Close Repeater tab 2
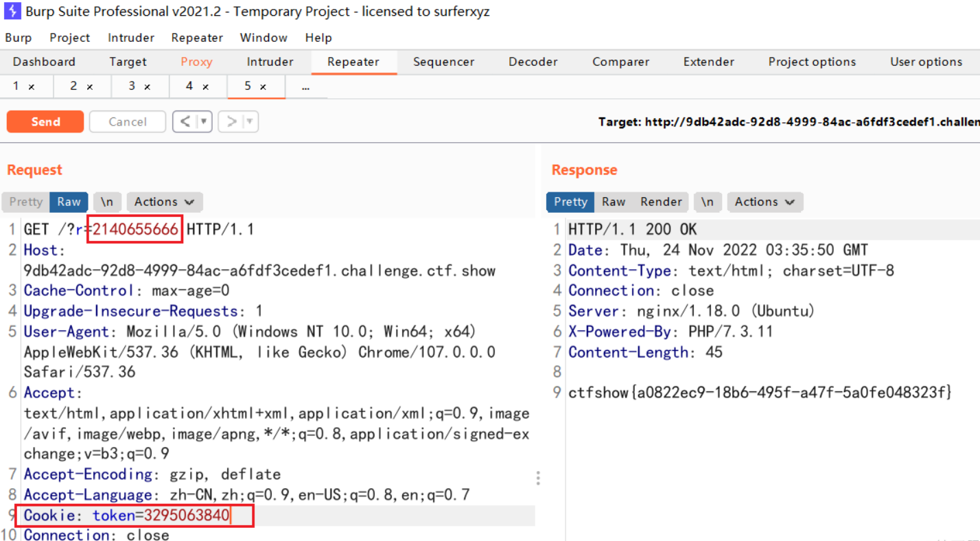The height and width of the screenshot is (541, 980). [x=89, y=87]
